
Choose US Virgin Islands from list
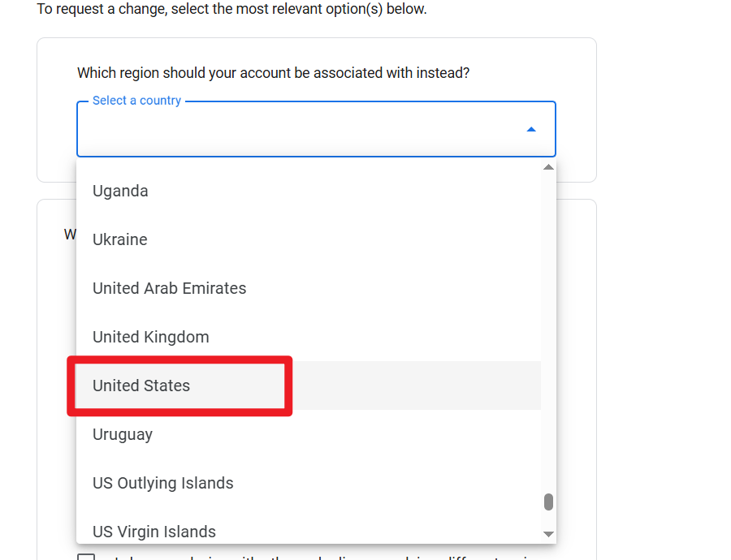[x=154, y=532]
